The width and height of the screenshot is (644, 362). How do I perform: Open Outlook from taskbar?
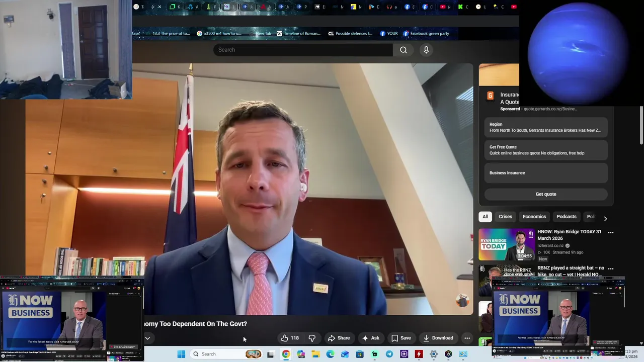(345, 354)
